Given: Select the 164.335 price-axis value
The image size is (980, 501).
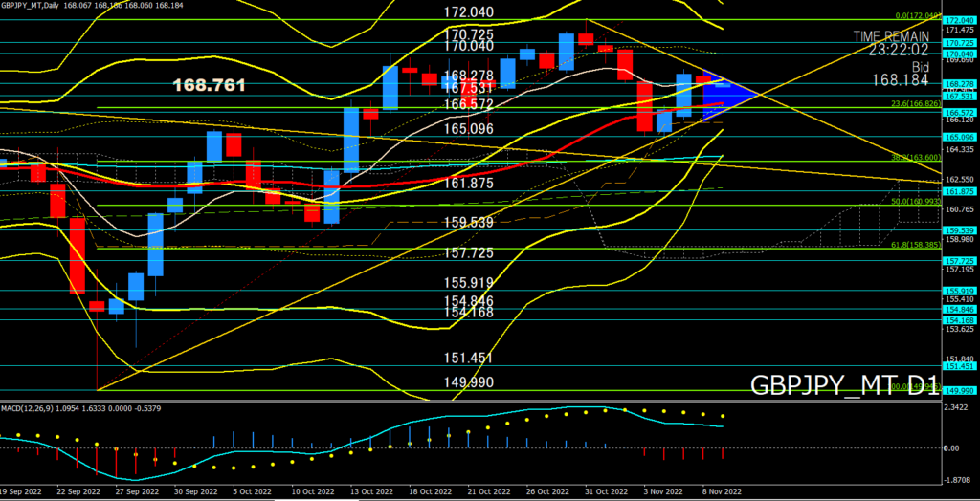Looking at the screenshot, I should 961,149.
